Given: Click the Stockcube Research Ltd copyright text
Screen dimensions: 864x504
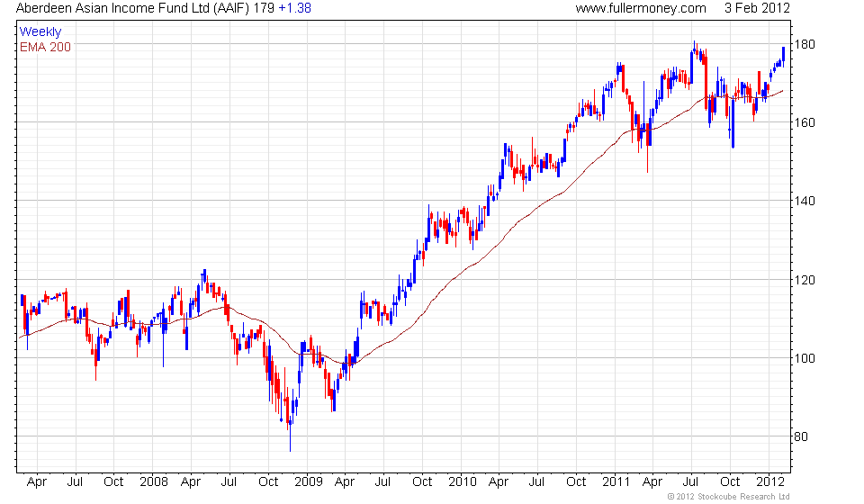Looking at the screenshot, I should click(x=729, y=497).
